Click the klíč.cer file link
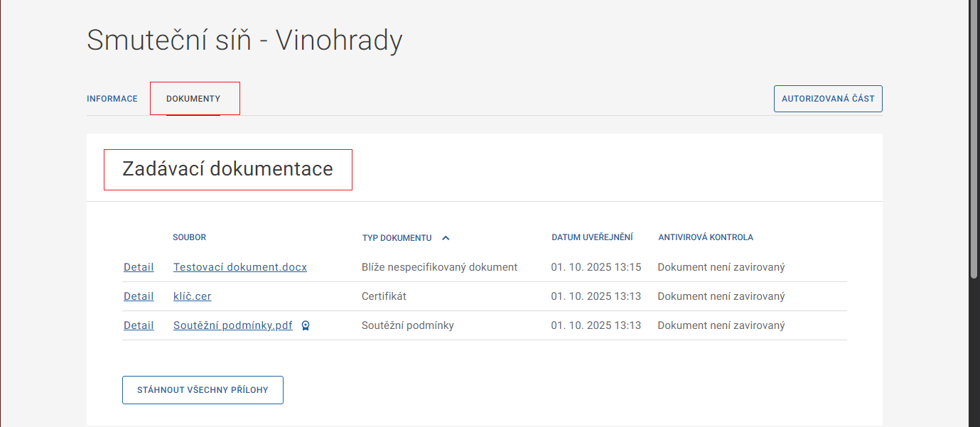Image resolution: width=980 pixels, height=427 pixels. click(x=192, y=296)
